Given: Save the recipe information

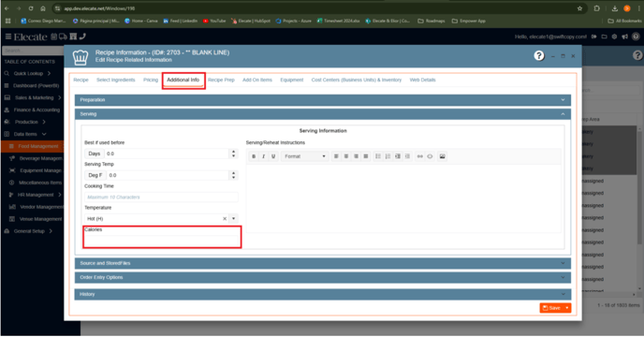Looking at the screenshot, I should [551, 308].
